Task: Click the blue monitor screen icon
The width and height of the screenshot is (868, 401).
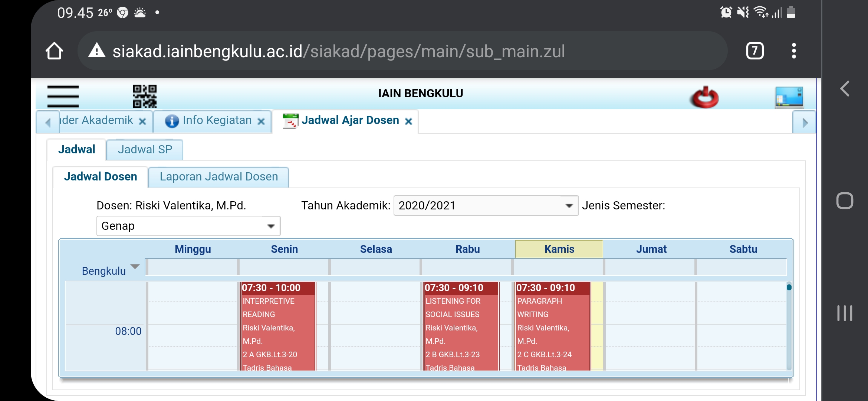Action: (x=789, y=97)
